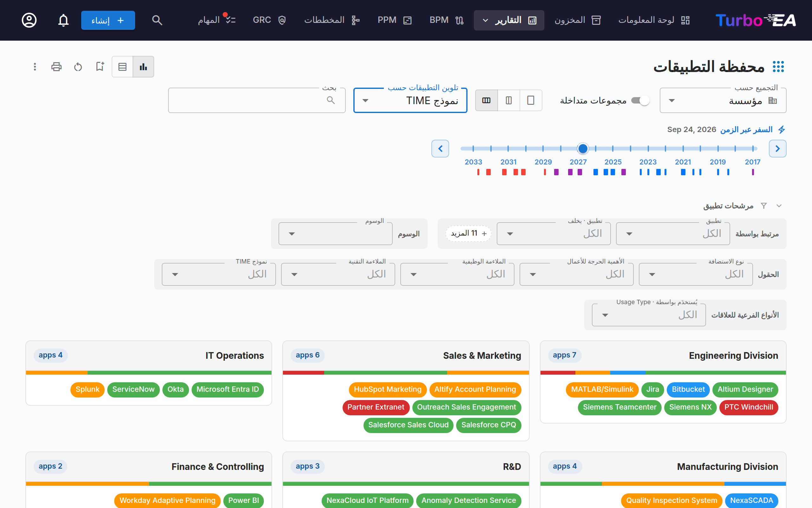Open the Bitbucket app chip
This screenshot has height=508, width=812.
coord(688,389)
